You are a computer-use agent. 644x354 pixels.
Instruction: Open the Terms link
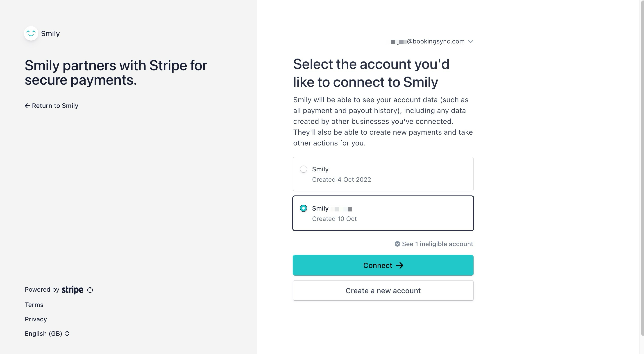coord(34,305)
